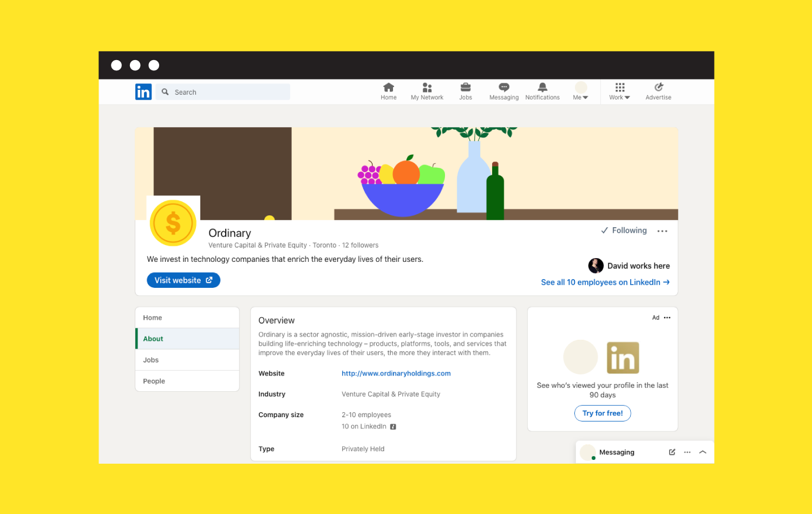The width and height of the screenshot is (812, 514).
Task: Click the LinkedIn logo icon
Action: tap(143, 92)
